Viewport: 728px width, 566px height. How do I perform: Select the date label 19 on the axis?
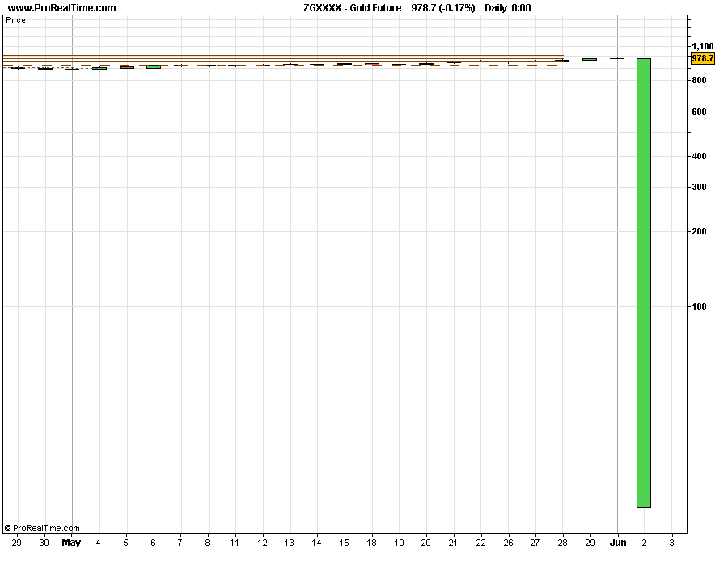click(x=399, y=543)
